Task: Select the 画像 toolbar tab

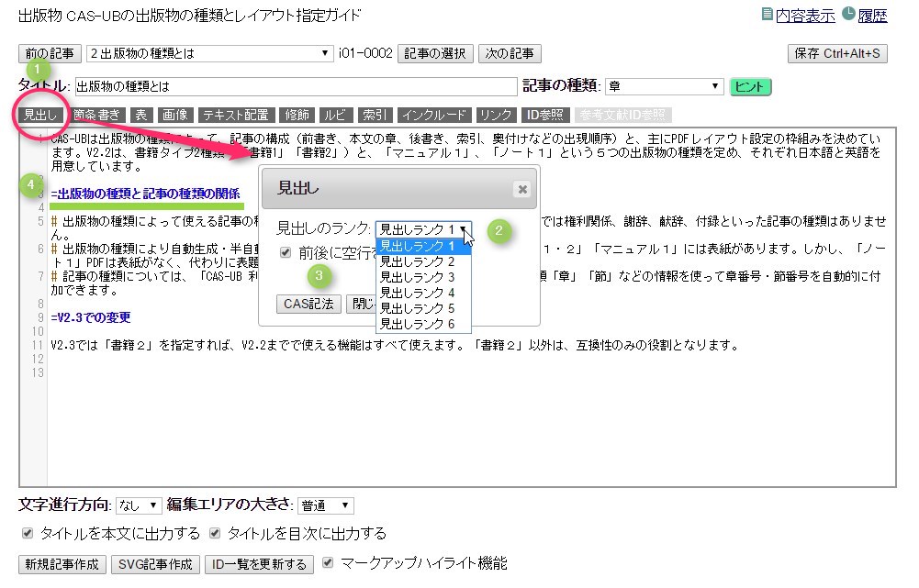Action: coord(174,115)
